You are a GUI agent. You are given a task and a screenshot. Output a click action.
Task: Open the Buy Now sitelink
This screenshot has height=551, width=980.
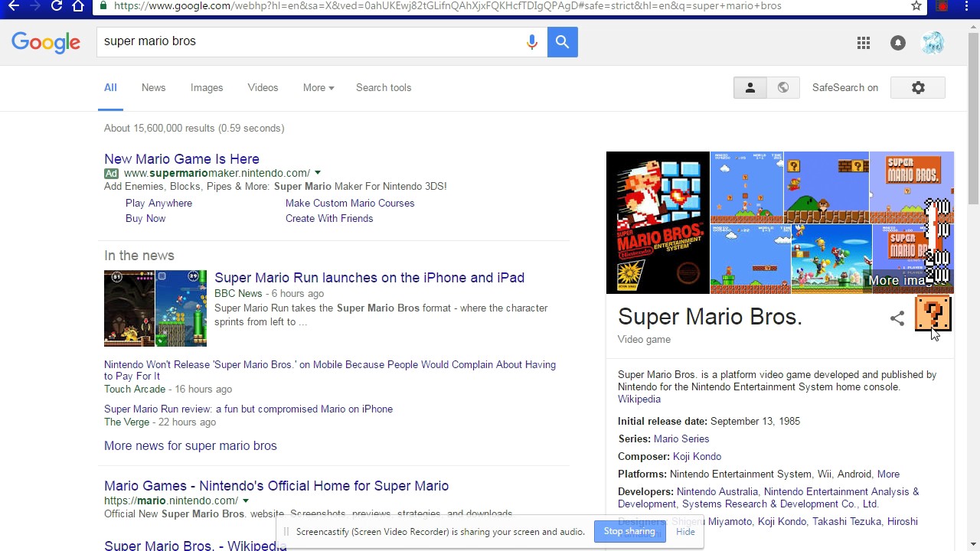(145, 219)
